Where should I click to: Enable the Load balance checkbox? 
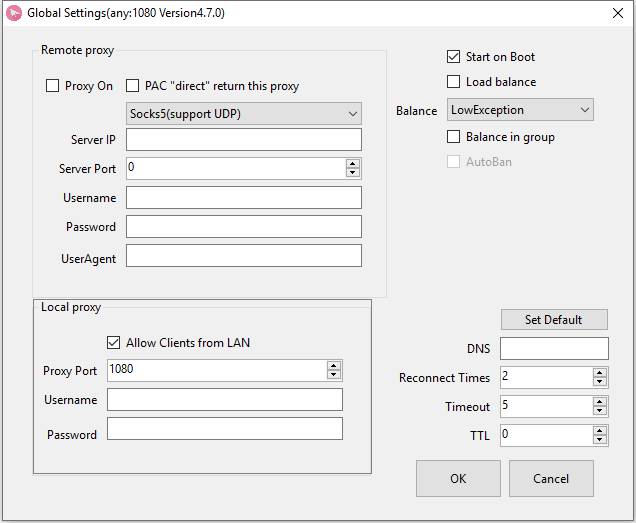[454, 82]
